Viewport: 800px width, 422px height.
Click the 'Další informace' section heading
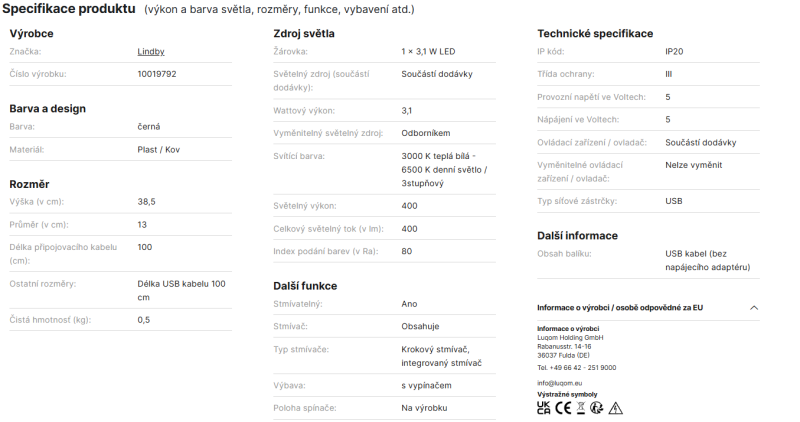click(577, 236)
